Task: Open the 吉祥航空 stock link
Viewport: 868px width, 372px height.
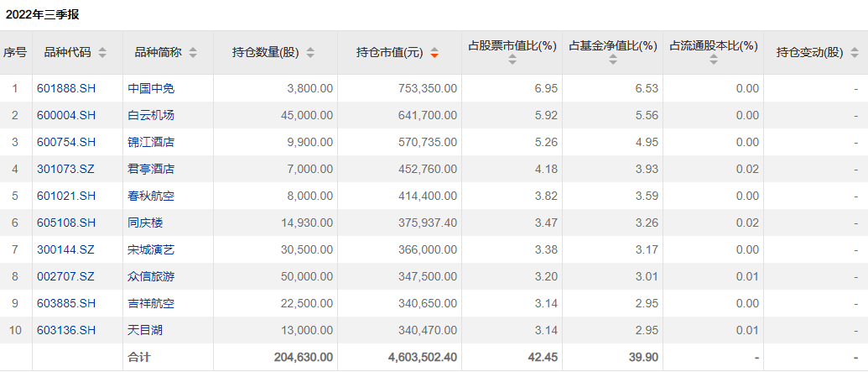Action: tap(151, 304)
